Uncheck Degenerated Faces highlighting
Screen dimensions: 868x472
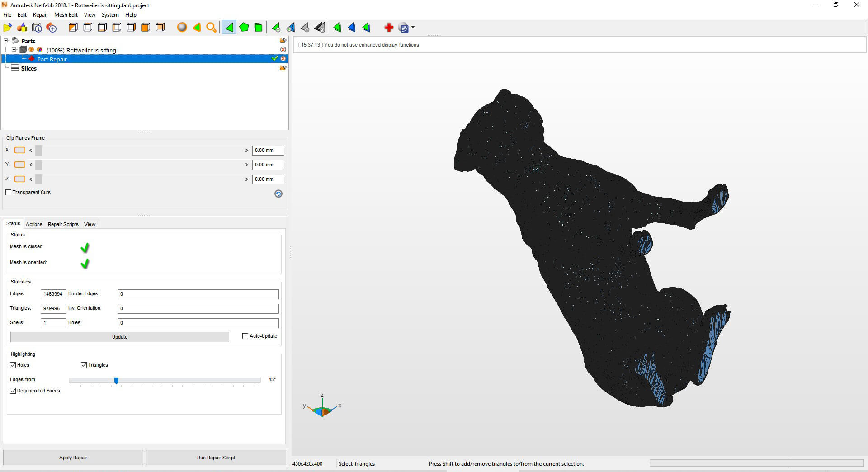coord(13,391)
